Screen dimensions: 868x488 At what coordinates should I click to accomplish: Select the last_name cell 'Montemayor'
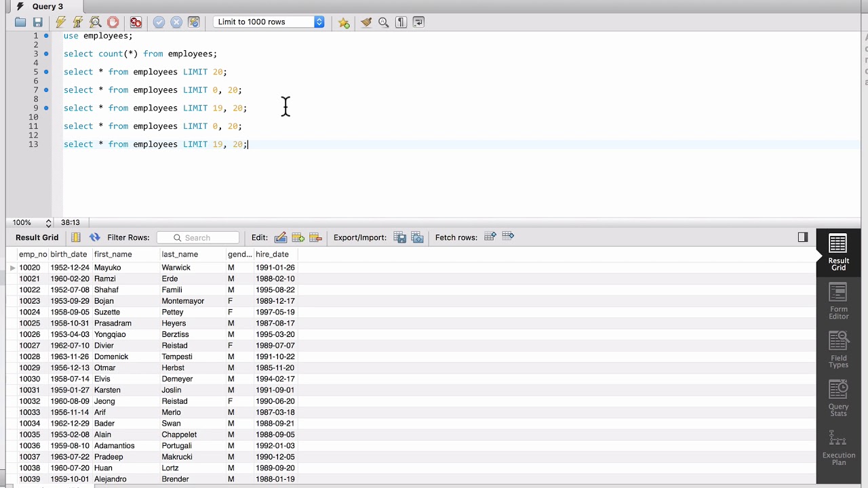(193, 301)
